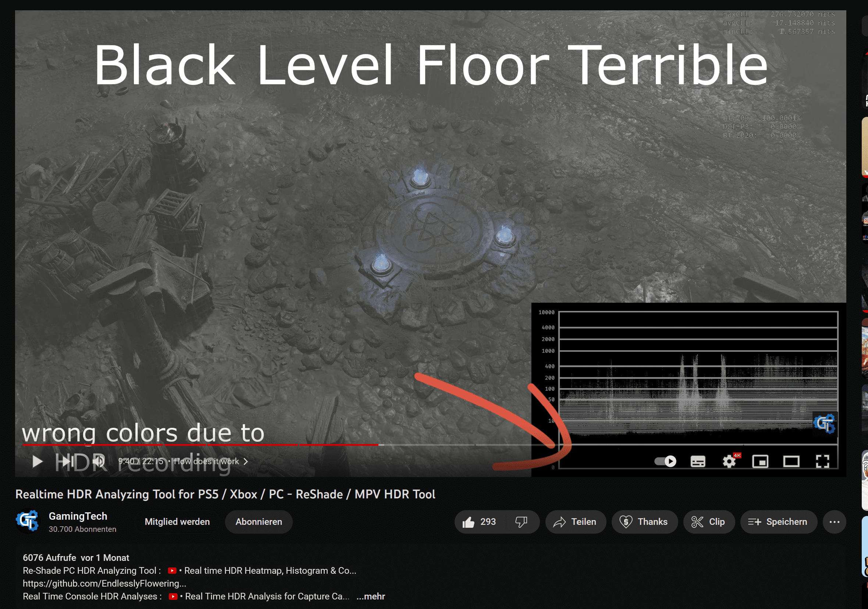The height and width of the screenshot is (609, 868).
Task: Open the 'How does it work' chapter list
Action: [211, 461]
